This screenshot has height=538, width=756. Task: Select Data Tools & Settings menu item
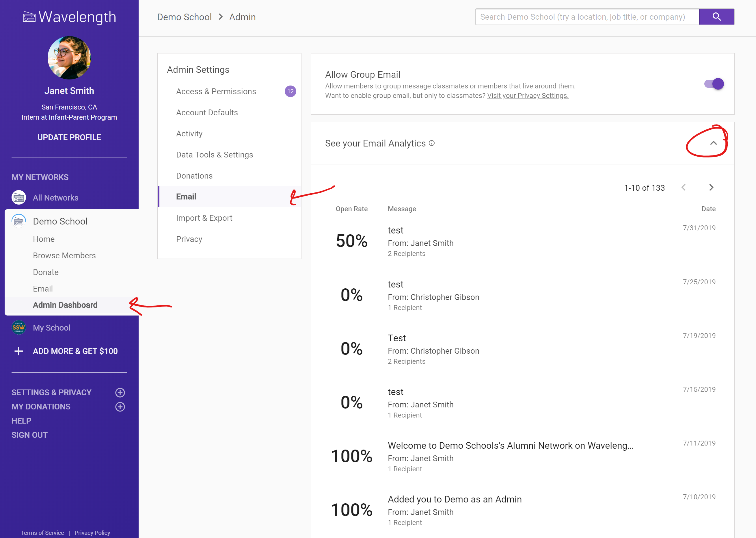pyautogui.click(x=214, y=155)
